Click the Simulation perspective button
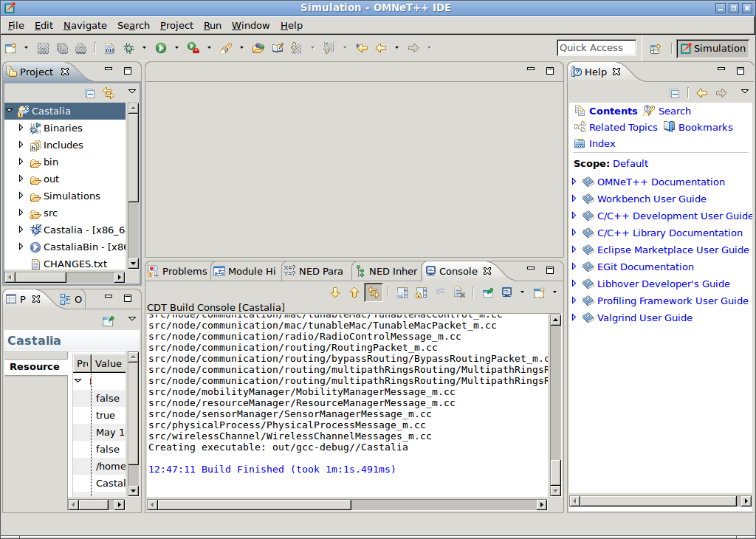Screen dimensions: 756x539 click(713, 48)
